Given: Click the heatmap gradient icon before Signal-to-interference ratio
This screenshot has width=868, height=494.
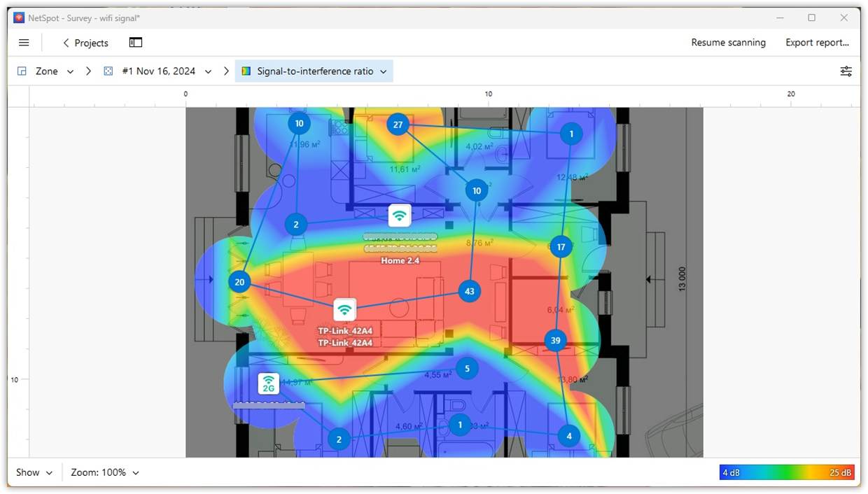Looking at the screenshot, I should (246, 71).
